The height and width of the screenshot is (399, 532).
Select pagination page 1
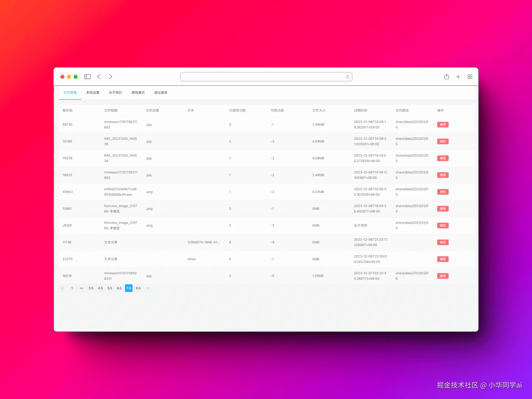pyautogui.click(x=72, y=288)
